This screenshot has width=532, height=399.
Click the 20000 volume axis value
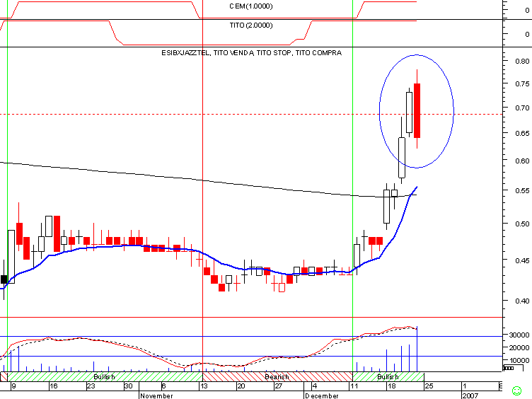tap(519, 347)
